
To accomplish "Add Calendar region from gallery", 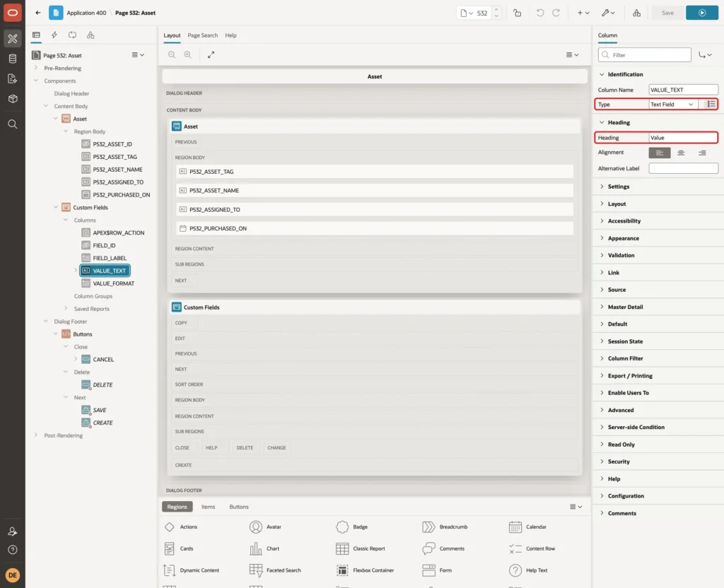I will [527, 527].
